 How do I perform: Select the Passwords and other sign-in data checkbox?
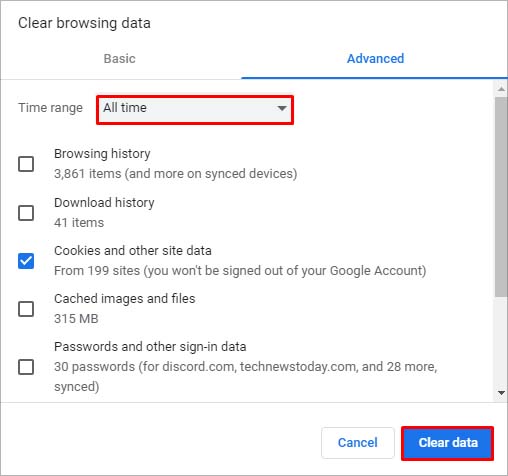(x=26, y=367)
